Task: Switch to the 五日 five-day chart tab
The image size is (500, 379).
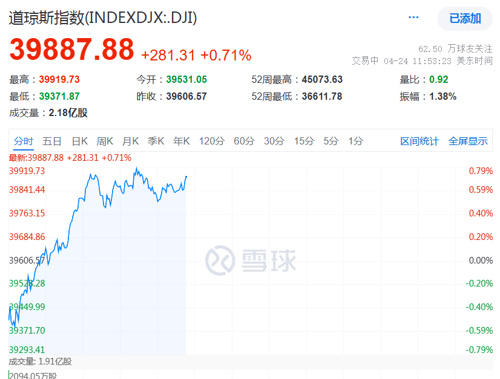Action: click(x=52, y=141)
